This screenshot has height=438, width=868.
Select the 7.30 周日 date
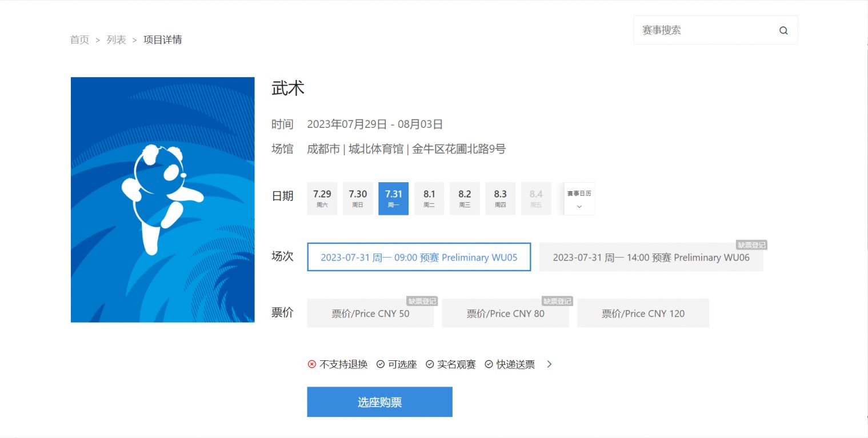pyautogui.click(x=358, y=198)
